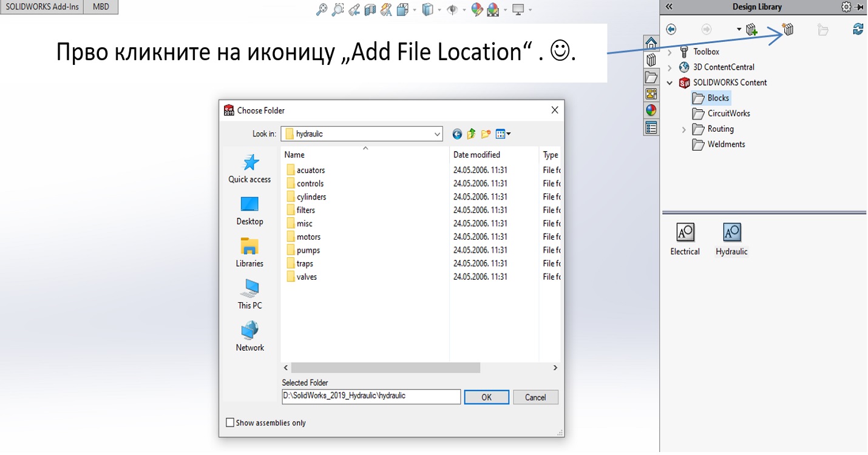Select This PC in places bar
868x455 pixels.
249,295
